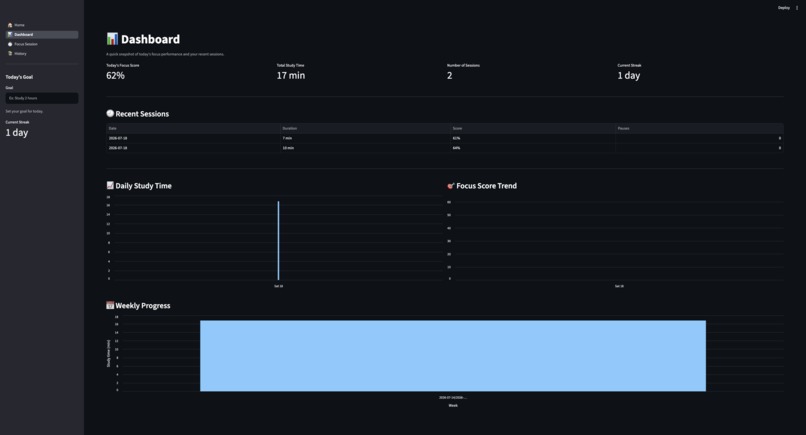Click Number of Sessions value 2

pos(450,76)
